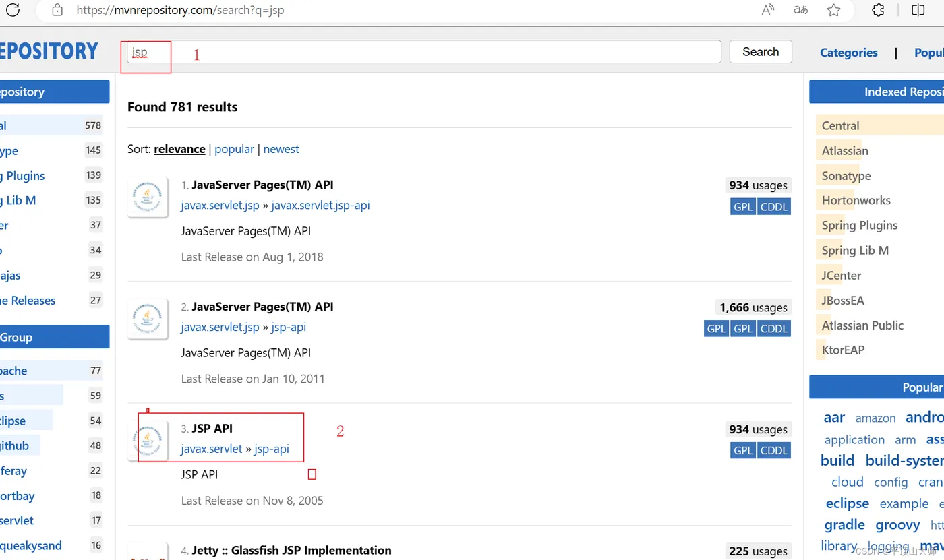Click GPL license badge of JSP API result
This screenshot has height=560, width=944.
click(x=743, y=451)
